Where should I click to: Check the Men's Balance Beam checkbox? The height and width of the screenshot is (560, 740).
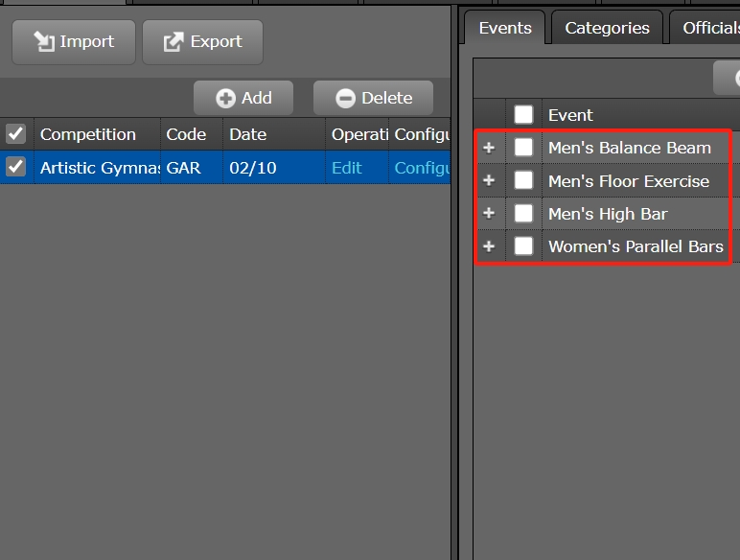523,148
